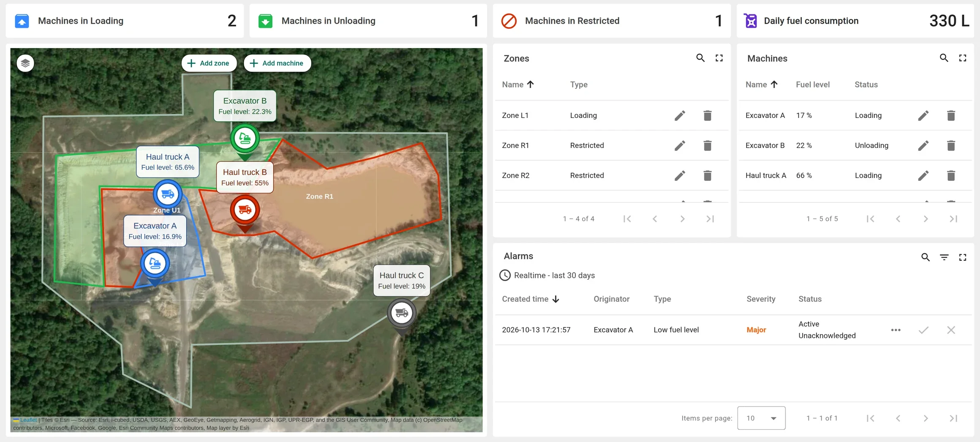980x442 pixels.
Task: Delete Excavator B machine
Action: 951,145
